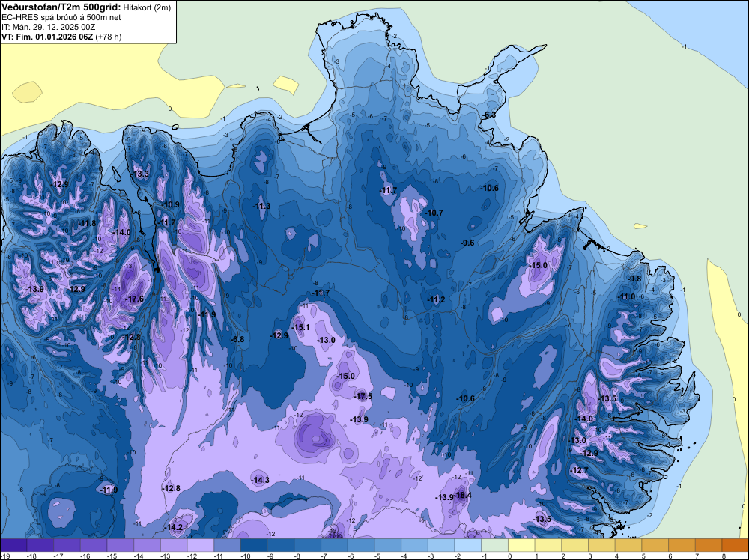
Task: Click legend swatch between 3 and 4
Action: point(602,545)
